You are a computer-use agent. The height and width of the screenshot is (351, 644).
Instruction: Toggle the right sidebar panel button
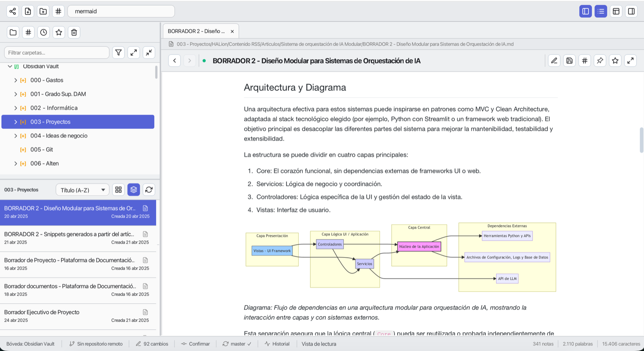(x=632, y=11)
